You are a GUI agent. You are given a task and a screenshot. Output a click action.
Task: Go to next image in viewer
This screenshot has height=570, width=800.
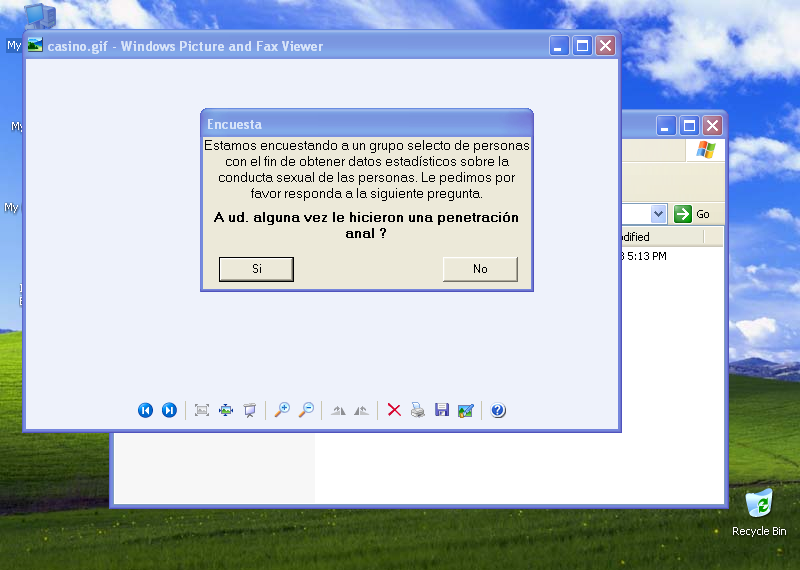pos(169,410)
